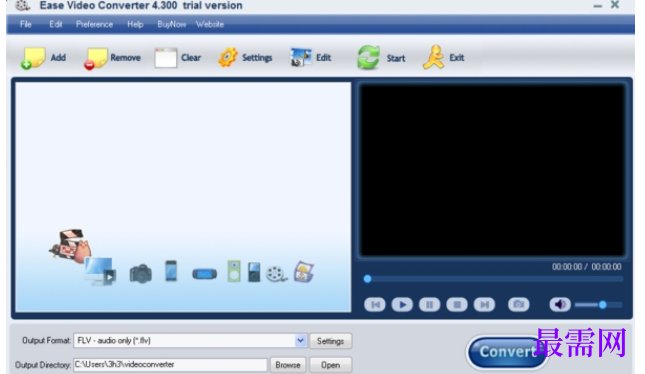Select the photo picture icon

304,272
